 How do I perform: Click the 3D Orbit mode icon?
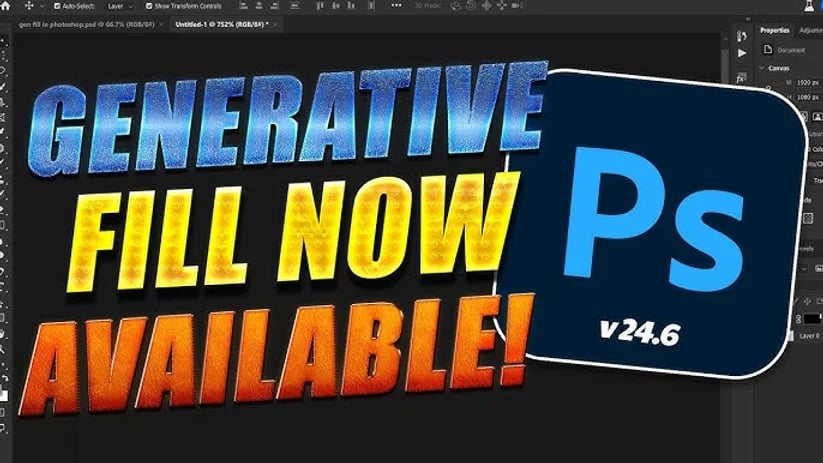456,6
